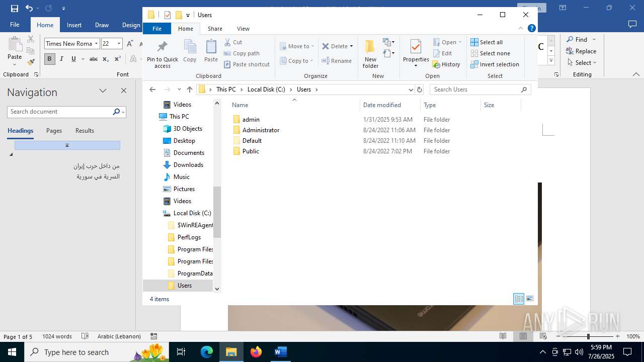Open Word Insert tab

point(74,25)
